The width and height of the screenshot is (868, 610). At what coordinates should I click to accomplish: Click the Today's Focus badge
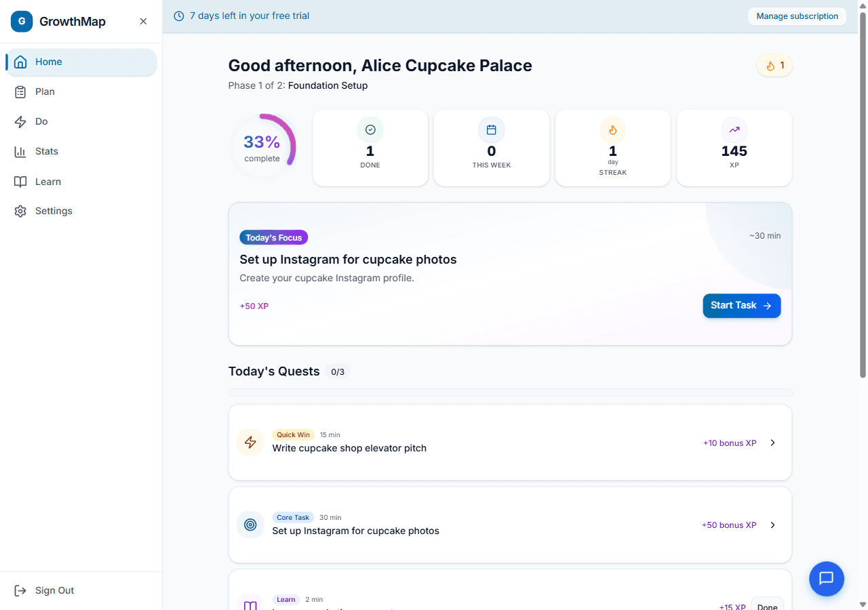pos(274,237)
